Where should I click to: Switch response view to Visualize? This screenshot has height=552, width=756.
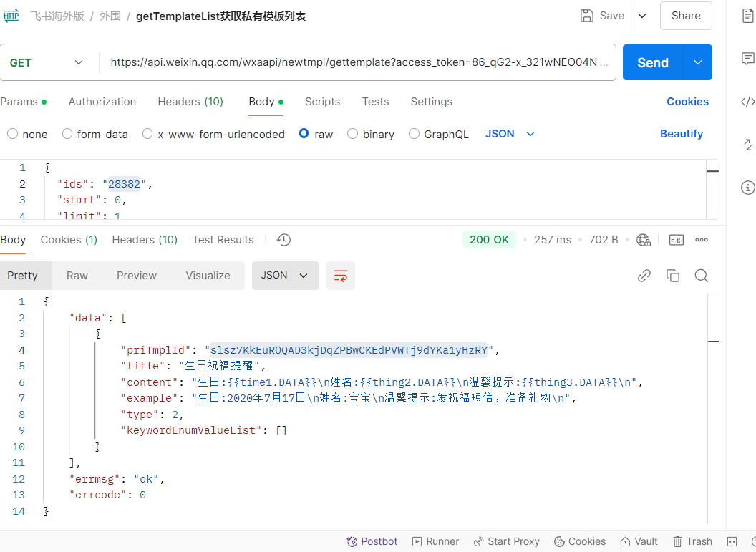(208, 276)
